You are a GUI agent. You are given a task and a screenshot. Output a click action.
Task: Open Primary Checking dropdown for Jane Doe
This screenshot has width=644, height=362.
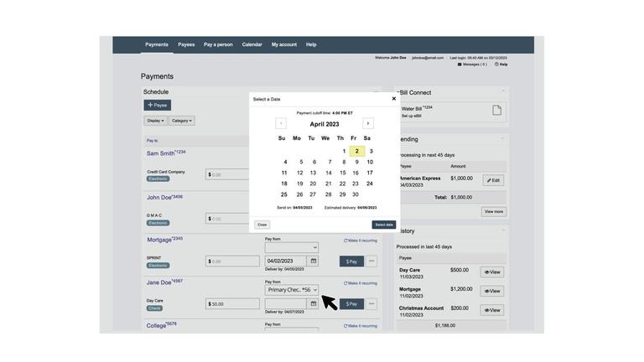(x=292, y=290)
